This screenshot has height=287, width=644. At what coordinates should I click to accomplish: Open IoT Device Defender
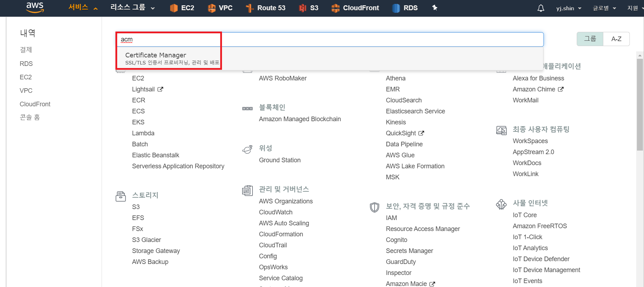(541, 259)
